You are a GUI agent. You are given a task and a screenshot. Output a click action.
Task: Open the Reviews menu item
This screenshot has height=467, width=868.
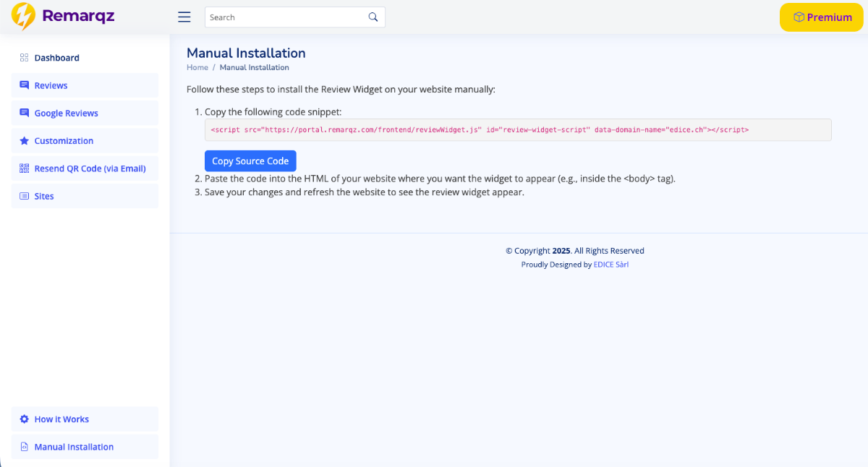(51, 85)
